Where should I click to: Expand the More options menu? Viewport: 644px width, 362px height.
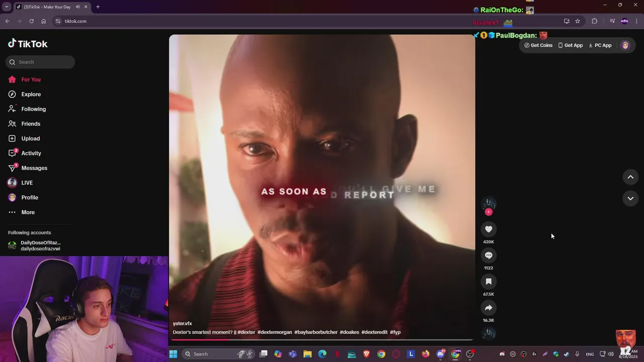click(x=22, y=212)
